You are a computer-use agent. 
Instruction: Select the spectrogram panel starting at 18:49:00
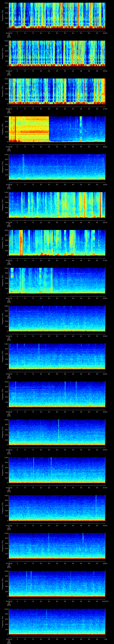(x=57, y=205)
